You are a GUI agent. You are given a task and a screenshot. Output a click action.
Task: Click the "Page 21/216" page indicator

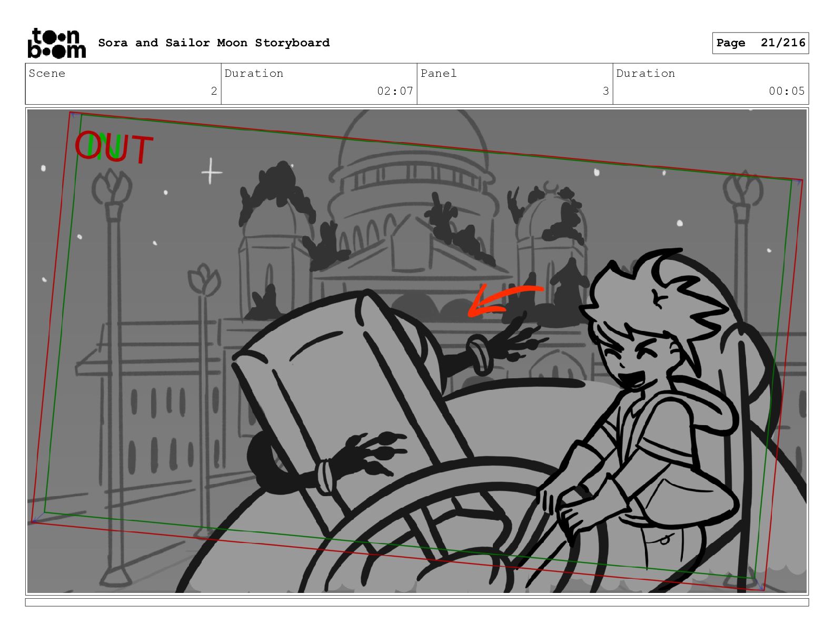tap(760, 43)
